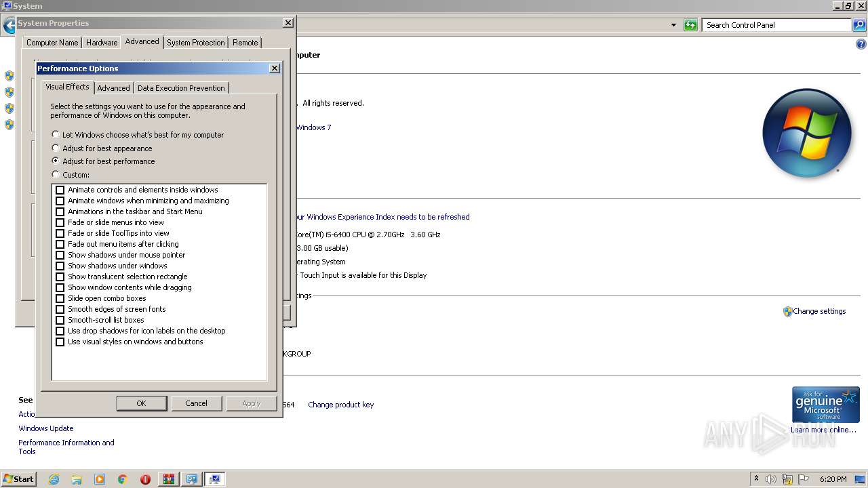Open Opera browser from the taskbar
868x488 pixels.
tap(145, 479)
